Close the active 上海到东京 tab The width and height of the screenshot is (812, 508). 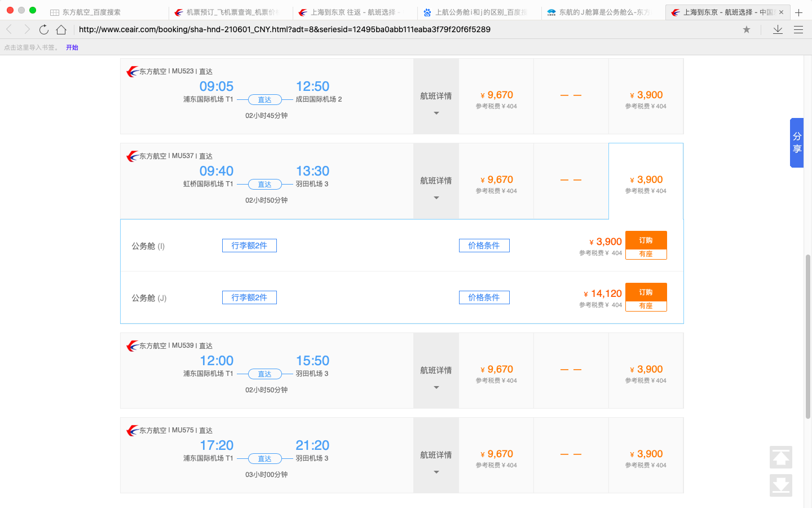pyautogui.click(x=781, y=12)
